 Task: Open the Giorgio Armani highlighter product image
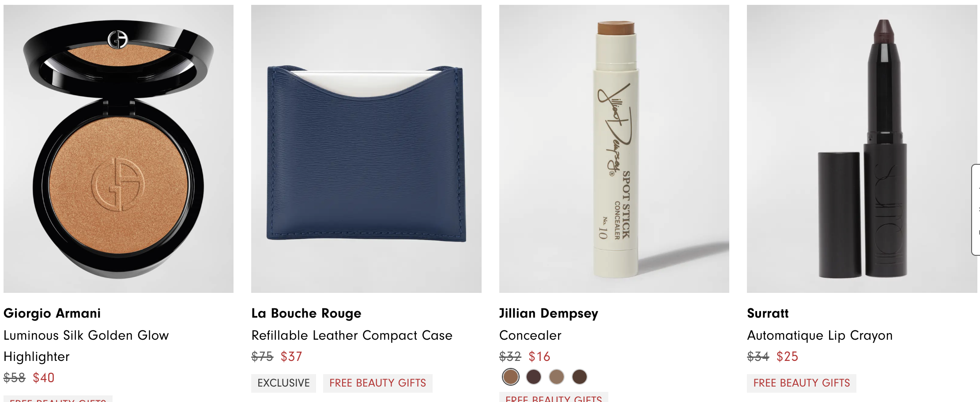(x=118, y=149)
